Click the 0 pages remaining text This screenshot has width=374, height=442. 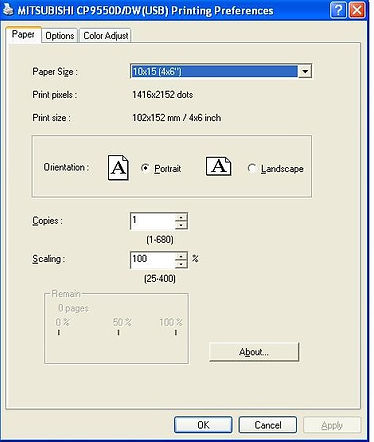[x=73, y=308]
